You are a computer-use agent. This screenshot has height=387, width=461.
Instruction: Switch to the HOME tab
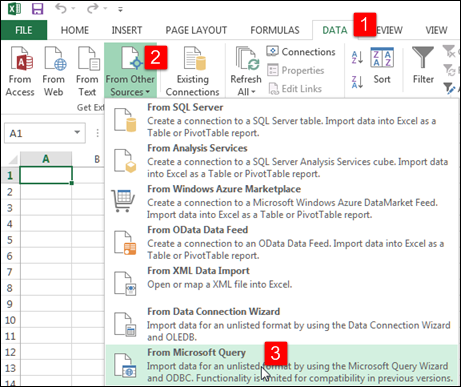click(75, 30)
